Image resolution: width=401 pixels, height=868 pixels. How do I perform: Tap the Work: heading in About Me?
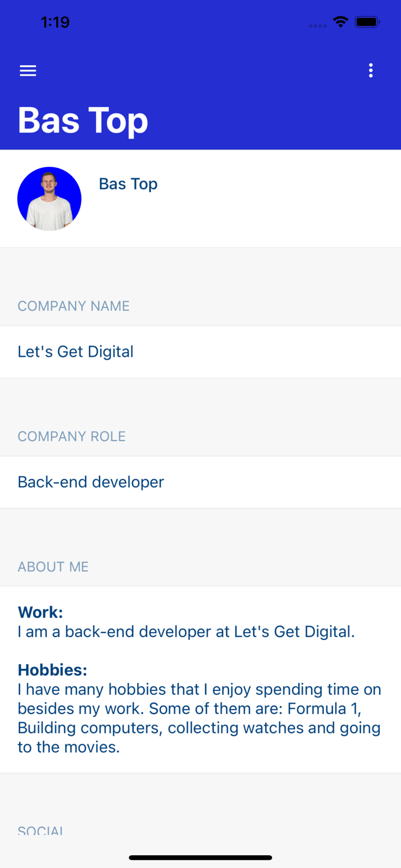click(x=41, y=612)
